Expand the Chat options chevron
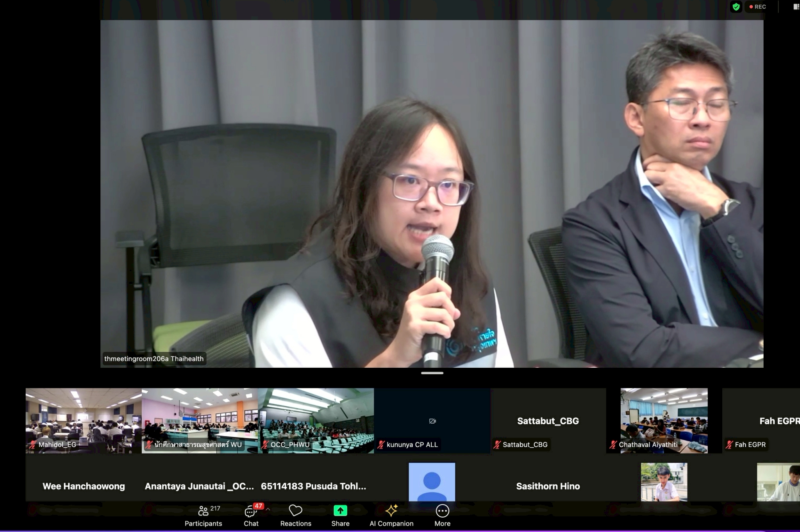This screenshot has width=800, height=532. (268, 509)
